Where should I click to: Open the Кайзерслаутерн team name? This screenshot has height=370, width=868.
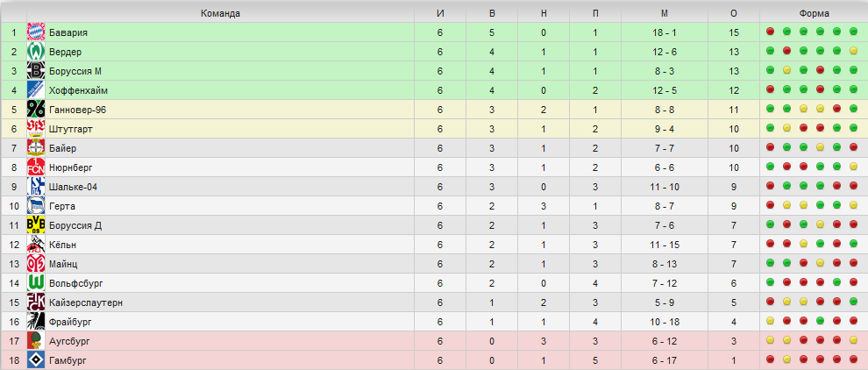coord(86,302)
